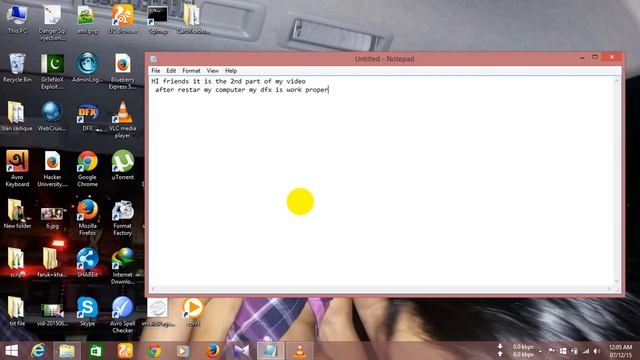This screenshot has height=360, width=640.
Task: Open Notepad Edit menu
Action: pyautogui.click(x=171, y=71)
